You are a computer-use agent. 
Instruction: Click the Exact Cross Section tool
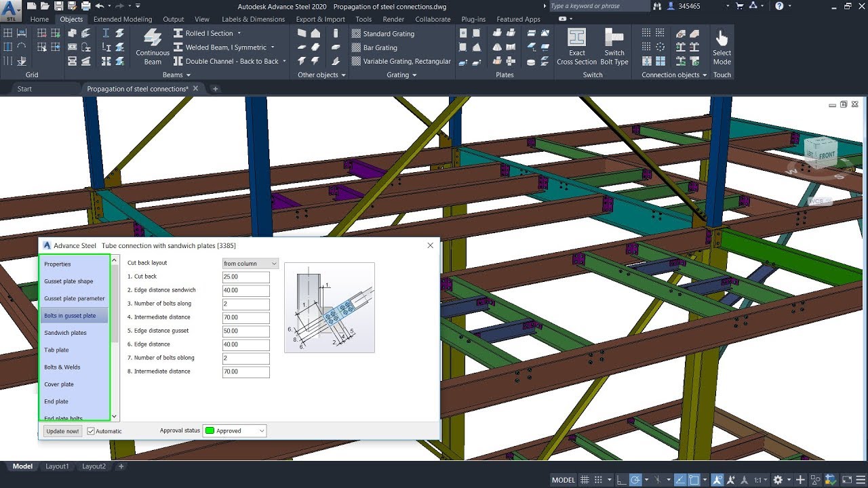pos(576,47)
